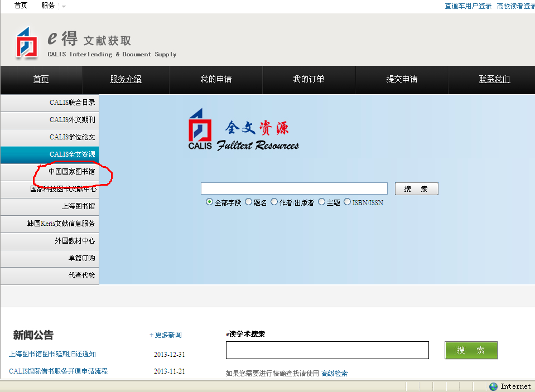Select 代查代检 in the sidebar
This screenshot has height=392, width=535.
(50, 275)
